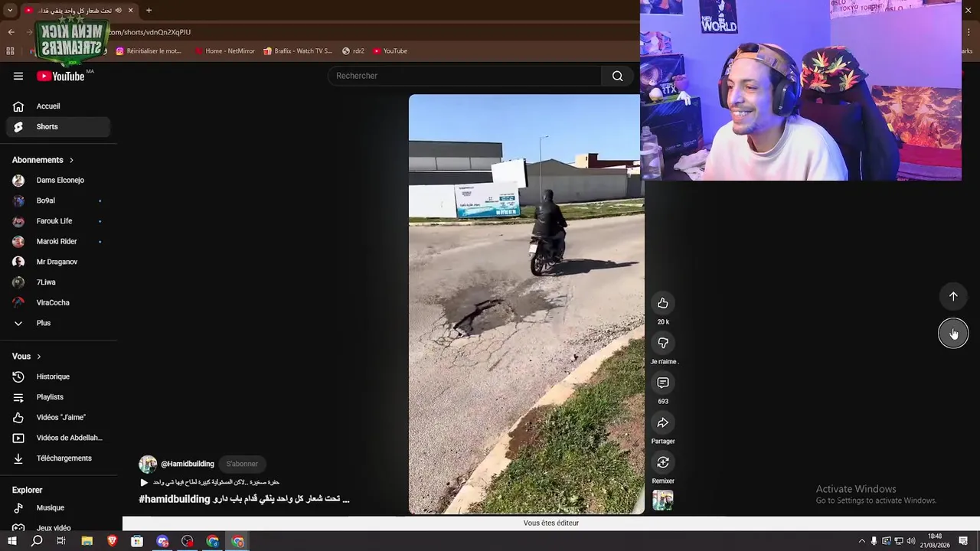
Task: Go to the YouTube logo home
Action: (60, 76)
